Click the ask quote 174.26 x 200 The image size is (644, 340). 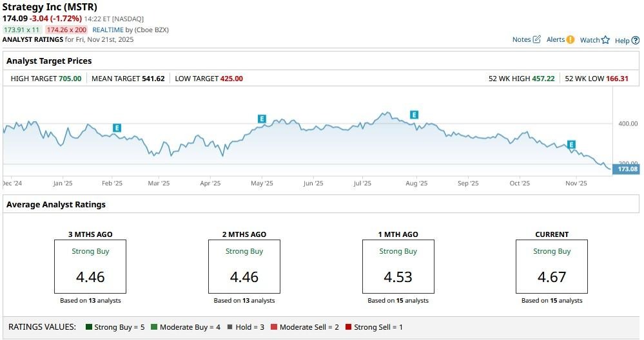click(x=66, y=30)
